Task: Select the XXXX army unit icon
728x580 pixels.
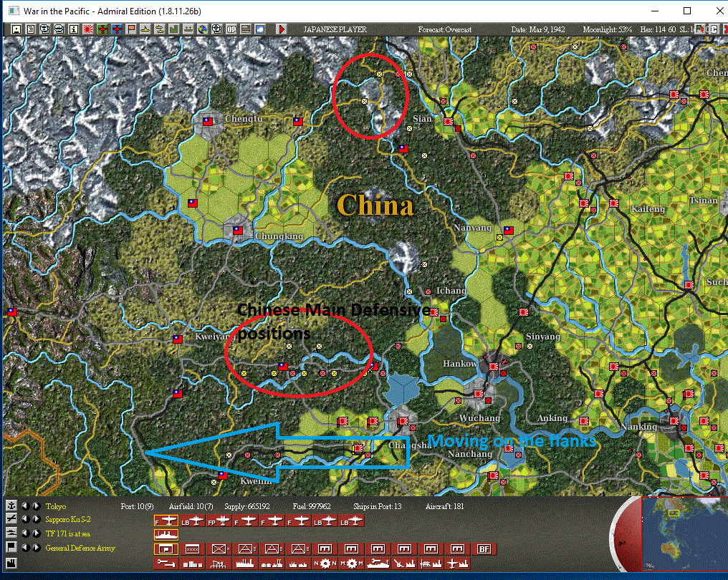Action: [x=192, y=549]
